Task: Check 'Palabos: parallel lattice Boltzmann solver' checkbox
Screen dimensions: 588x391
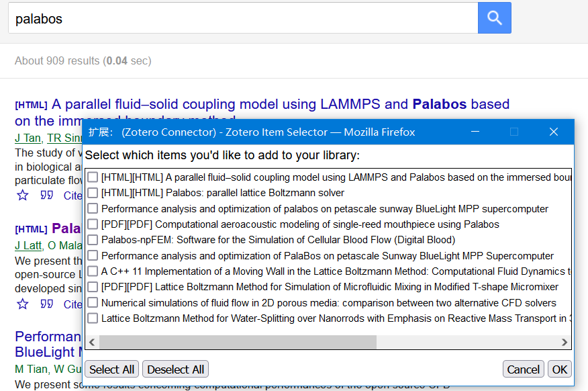Action: [x=93, y=193]
